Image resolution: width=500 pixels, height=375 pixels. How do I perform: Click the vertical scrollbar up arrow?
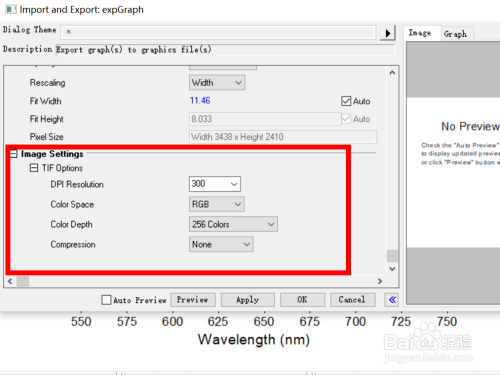coord(392,73)
